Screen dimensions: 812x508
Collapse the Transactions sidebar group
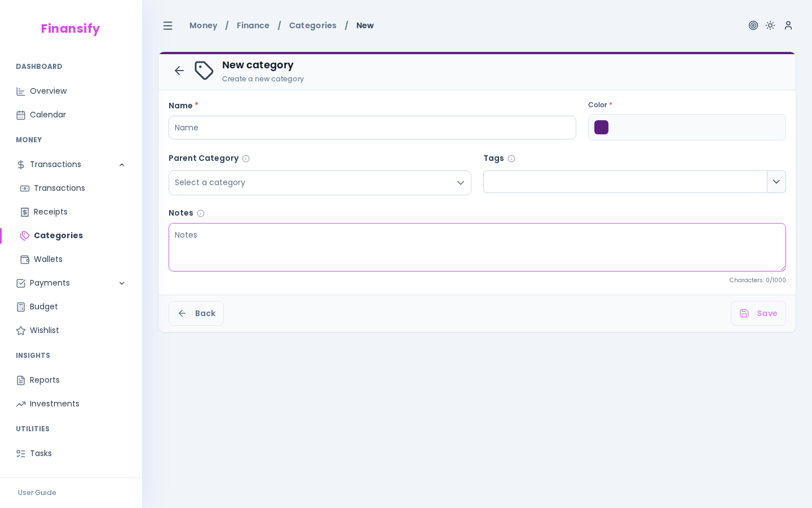[122, 165]
